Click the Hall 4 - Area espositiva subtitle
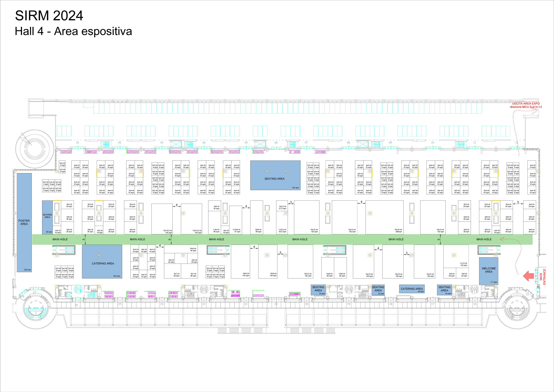 (x=73, y=31)
